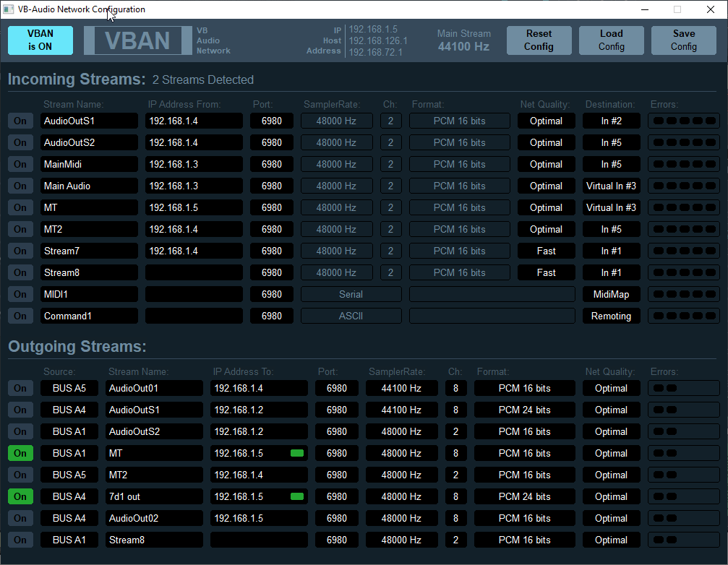Click error indicators of outgoing Stream8 row
Viewport: 728px width, 565px height.
point(684,540)
